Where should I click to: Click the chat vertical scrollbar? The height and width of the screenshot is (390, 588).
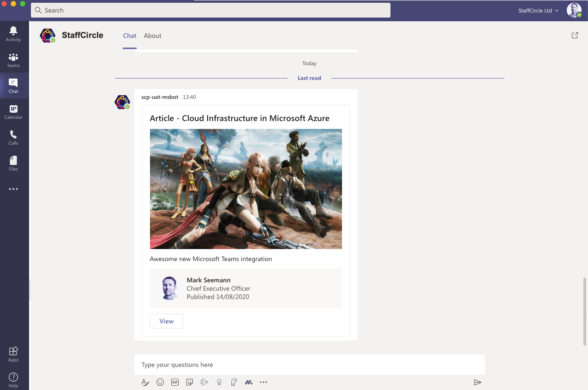(585, 311)
